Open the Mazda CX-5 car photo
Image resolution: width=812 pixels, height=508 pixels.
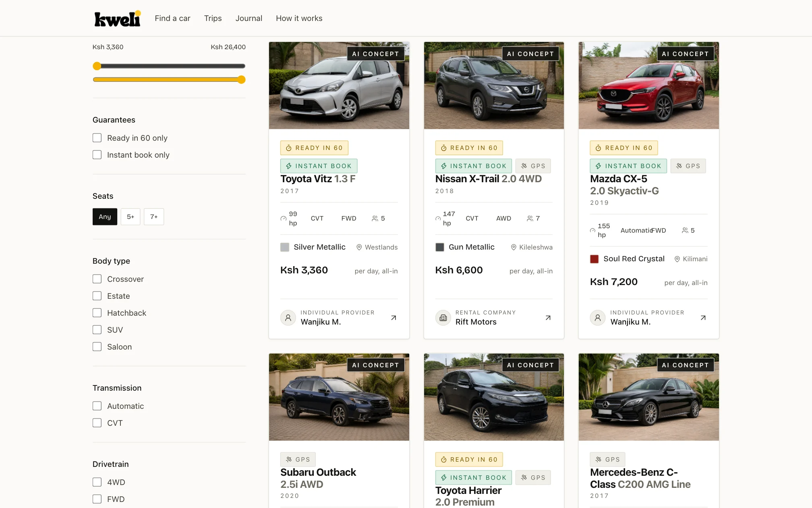(649, 85)
